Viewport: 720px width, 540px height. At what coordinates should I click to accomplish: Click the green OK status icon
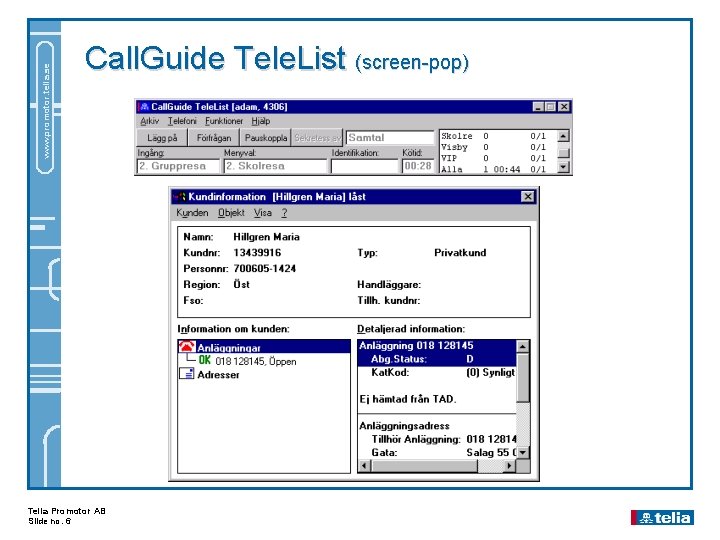pos(205,360)
